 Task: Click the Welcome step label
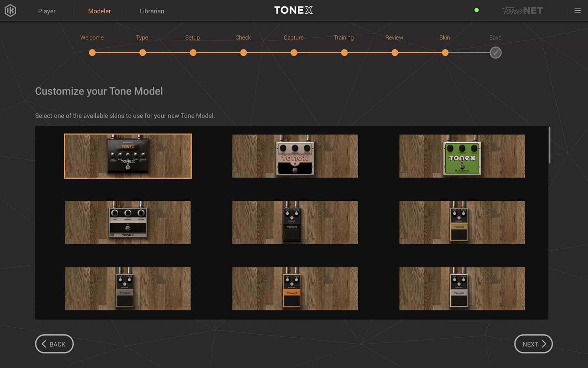click(92, 38)
